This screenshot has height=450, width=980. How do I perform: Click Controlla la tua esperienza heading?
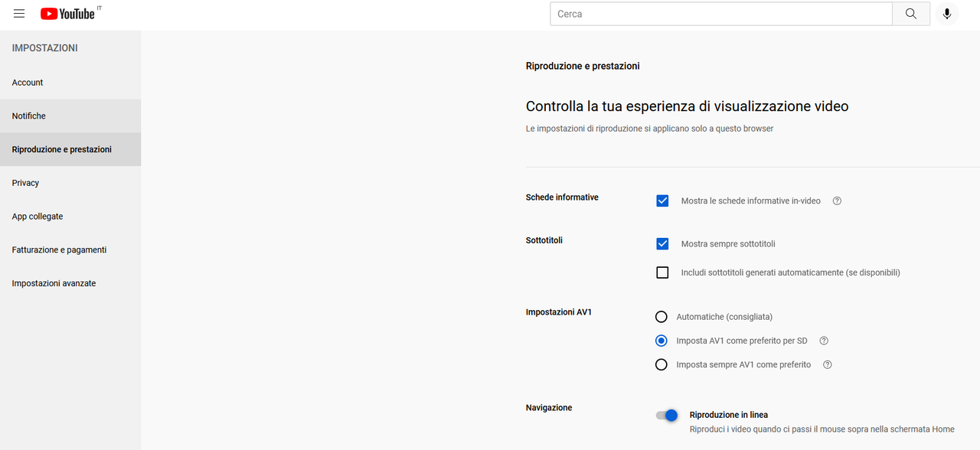tap(687, 106)
